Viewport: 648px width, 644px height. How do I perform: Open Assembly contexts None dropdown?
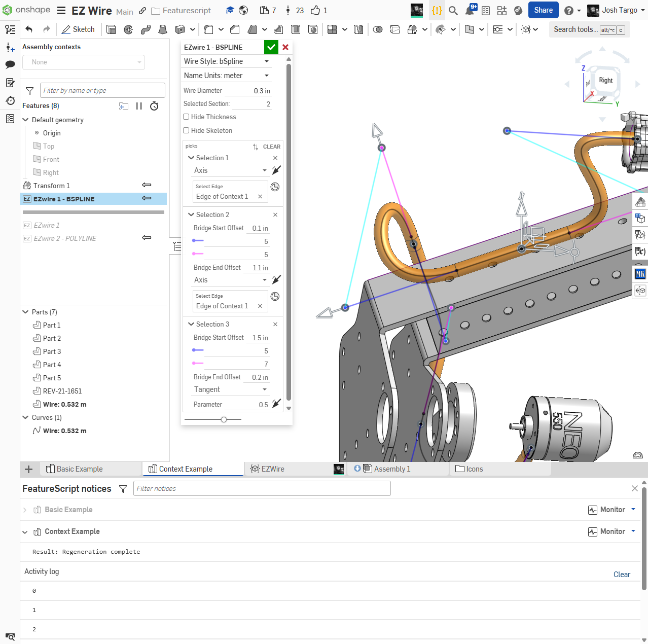(x=84, y=62)
